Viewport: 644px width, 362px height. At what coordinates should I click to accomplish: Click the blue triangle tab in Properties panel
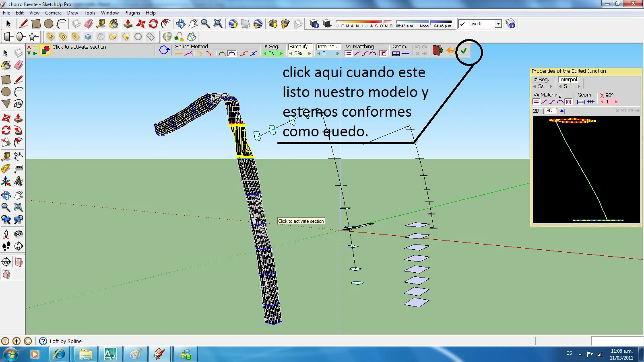pos(562,111)
